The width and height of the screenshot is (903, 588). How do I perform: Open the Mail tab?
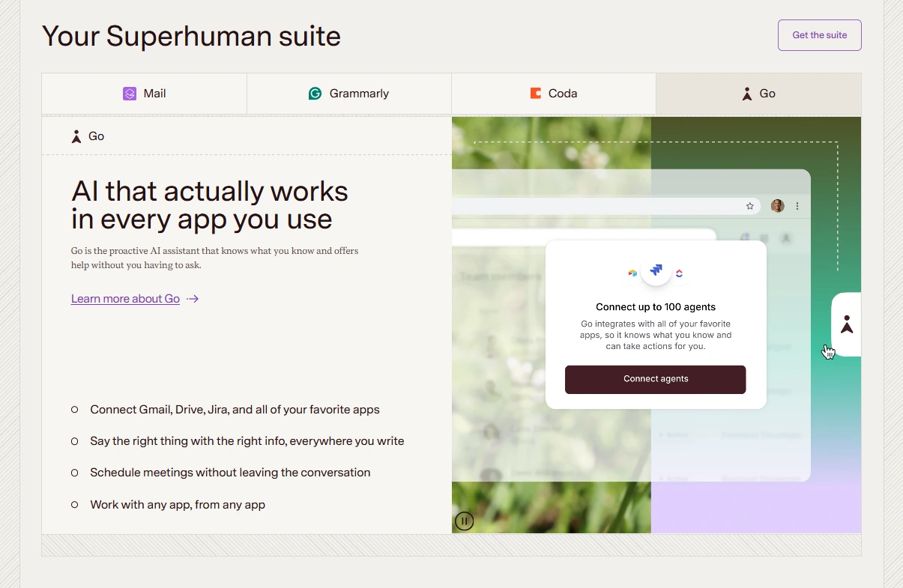pyautogui.click(x=144, y=94)
